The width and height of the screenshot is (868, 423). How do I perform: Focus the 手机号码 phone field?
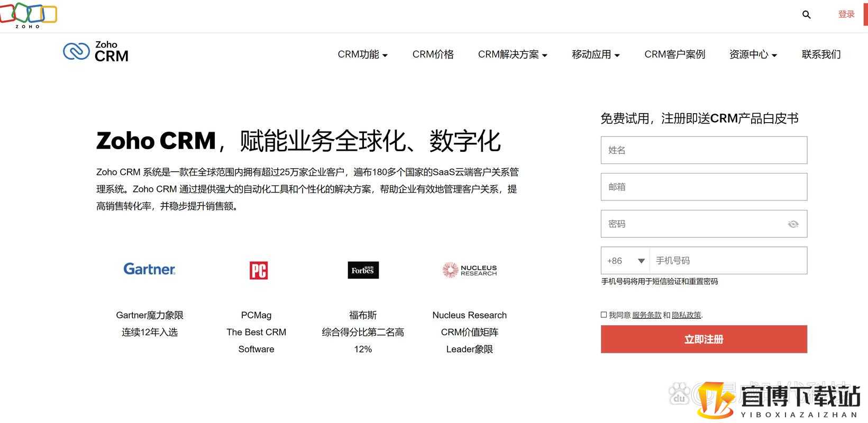click(728, 261)
